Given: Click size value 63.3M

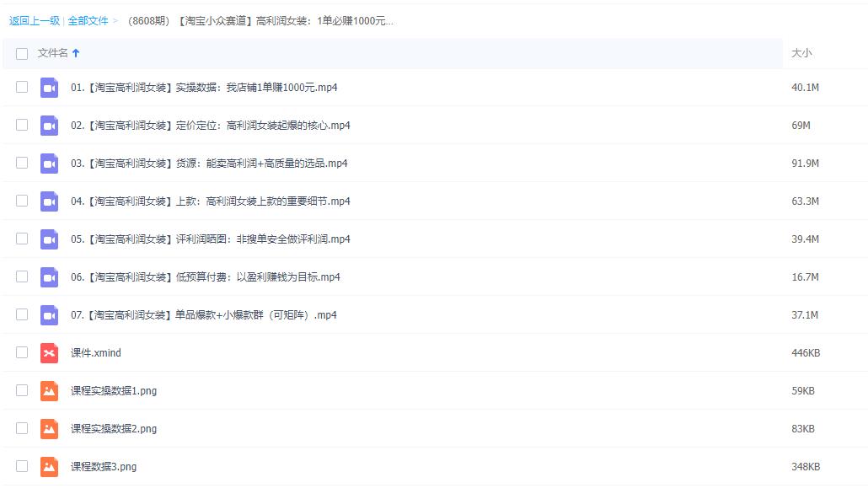Looking at the screenshot, I should (805, 201).
